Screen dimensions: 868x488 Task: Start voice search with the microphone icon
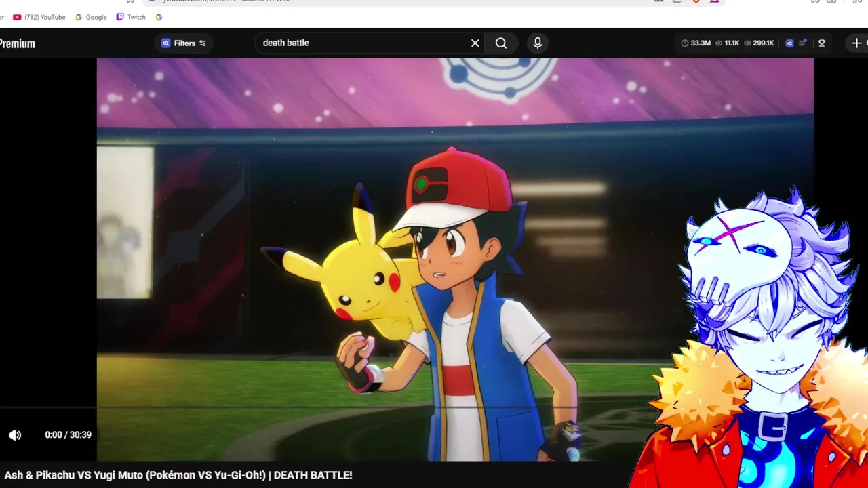[x=538, y=43]
